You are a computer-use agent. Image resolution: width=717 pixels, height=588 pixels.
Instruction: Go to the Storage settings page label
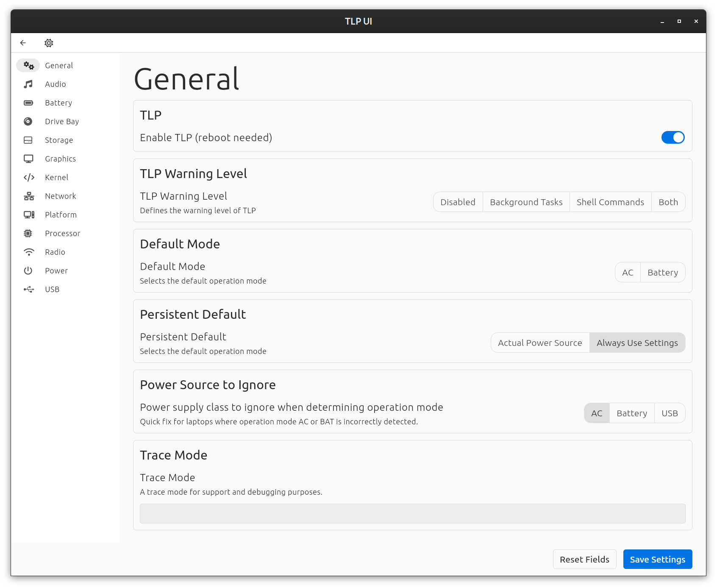pos(59,140)
